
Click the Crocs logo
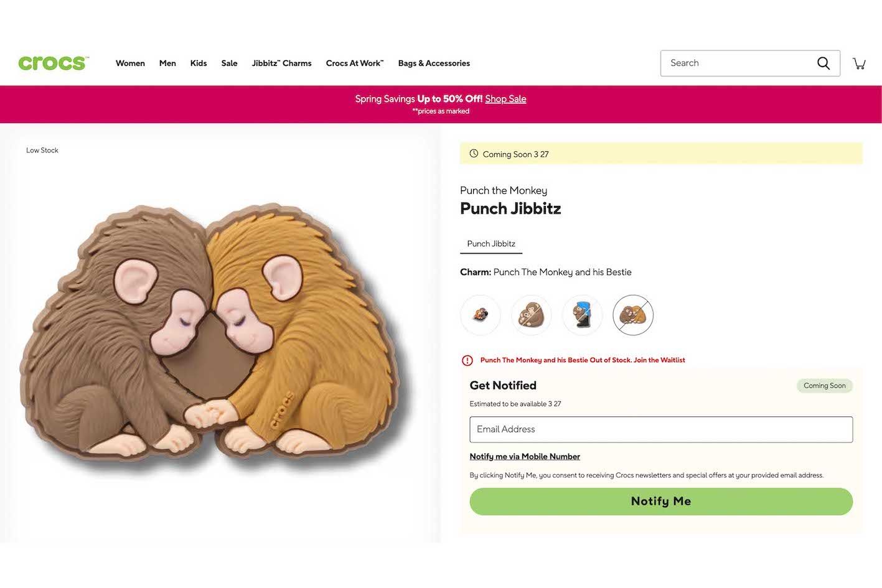pos(52,63)
